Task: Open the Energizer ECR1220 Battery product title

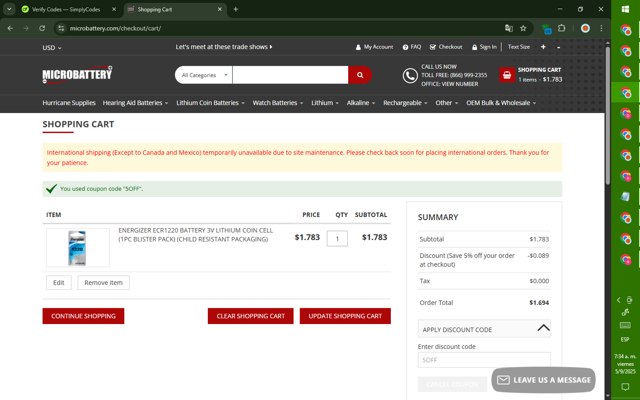Action: [x=196, y=235]
